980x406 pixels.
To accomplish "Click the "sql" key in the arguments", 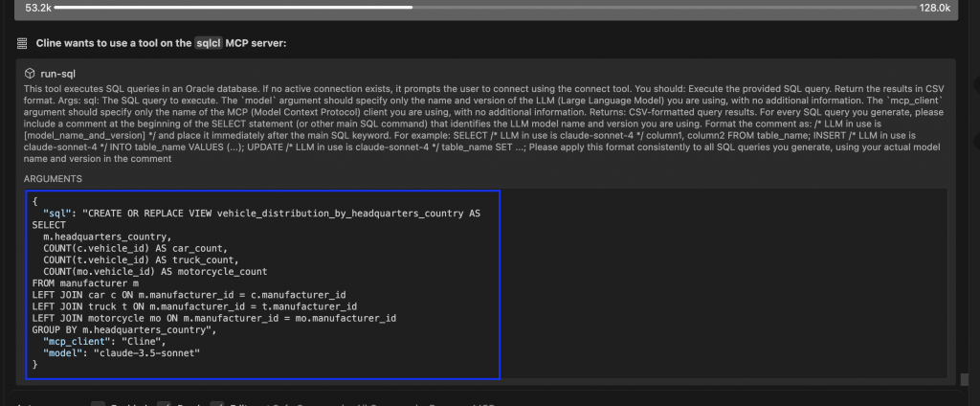I will 59,214.
